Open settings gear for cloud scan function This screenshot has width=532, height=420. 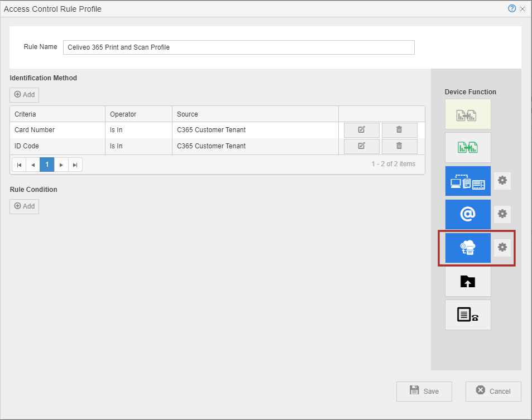[502, 247]
